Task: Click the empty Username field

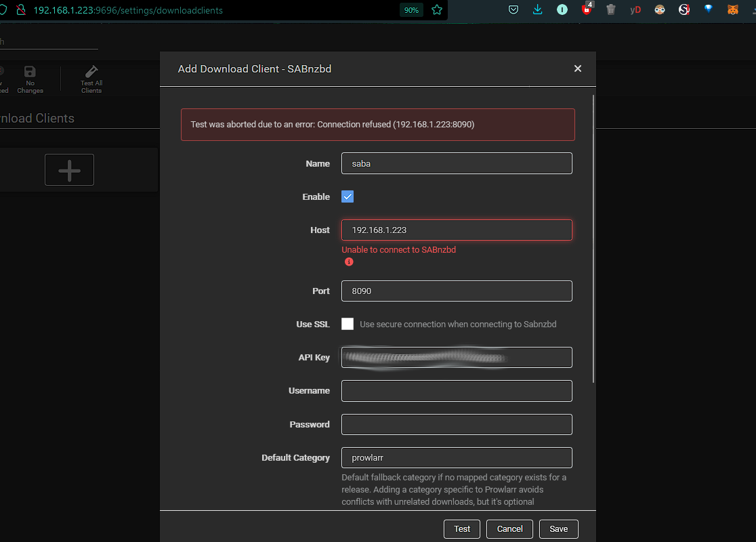Action: pyautogui.click(x=457, y=391)
